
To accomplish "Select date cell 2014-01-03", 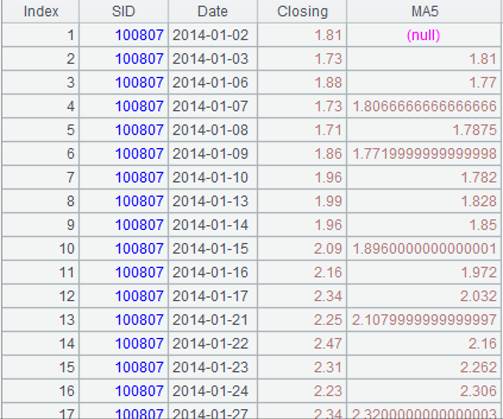I will point(213,59).
